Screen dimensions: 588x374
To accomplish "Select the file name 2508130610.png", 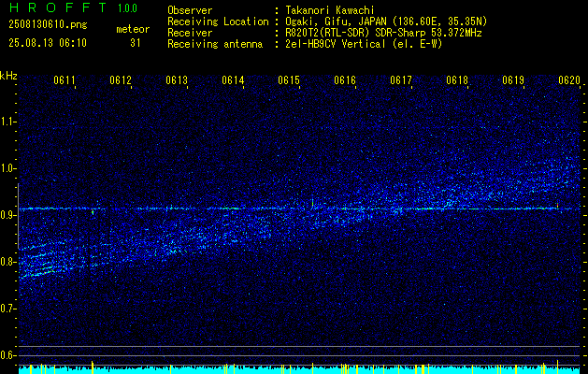I will tap(48, 25).
